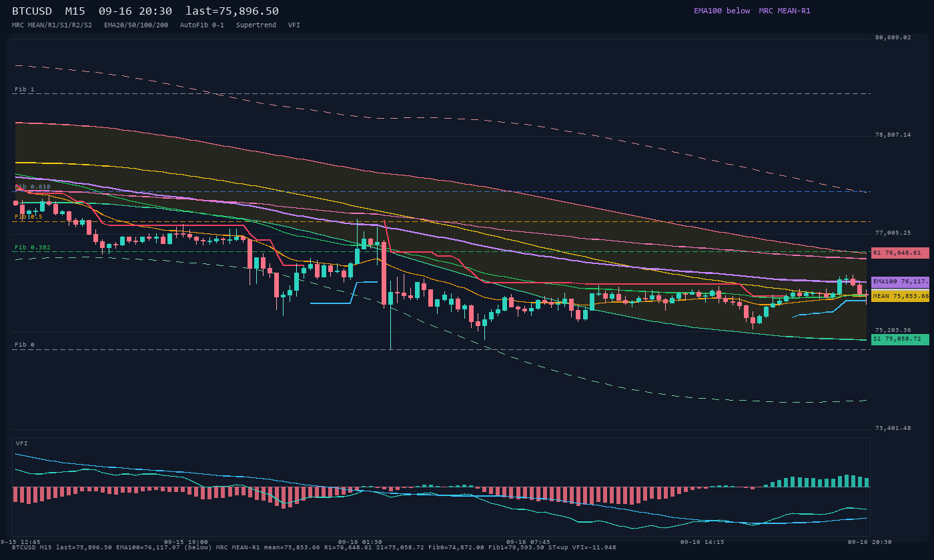934x560 pixels.
Task: Click the EMA100 price tag on the axis
Action: pos(900,282)
